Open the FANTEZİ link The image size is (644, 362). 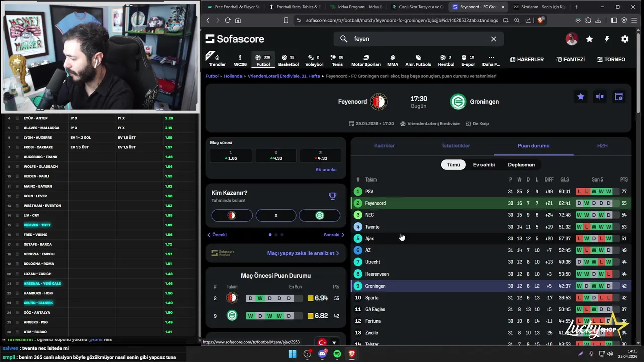tap(571, 59)
